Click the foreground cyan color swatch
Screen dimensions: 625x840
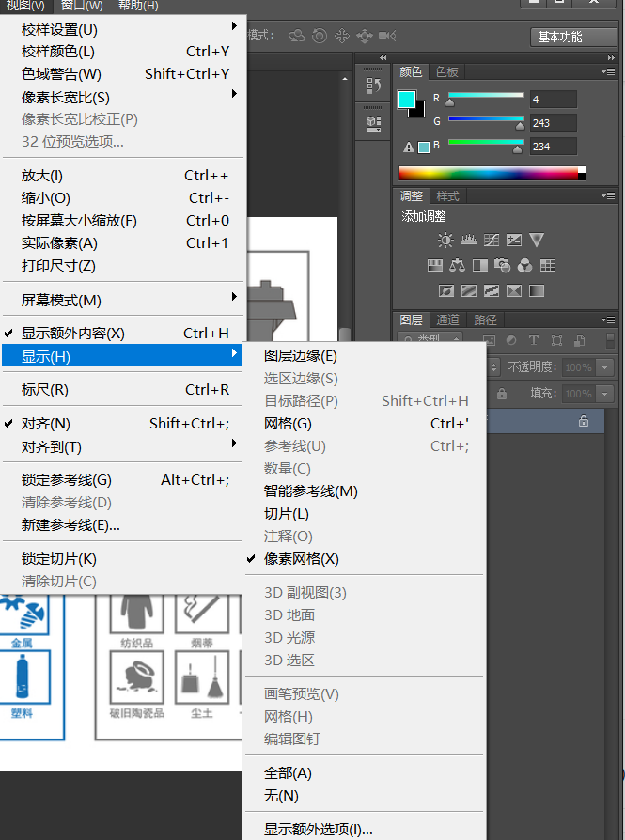point(407,100)
